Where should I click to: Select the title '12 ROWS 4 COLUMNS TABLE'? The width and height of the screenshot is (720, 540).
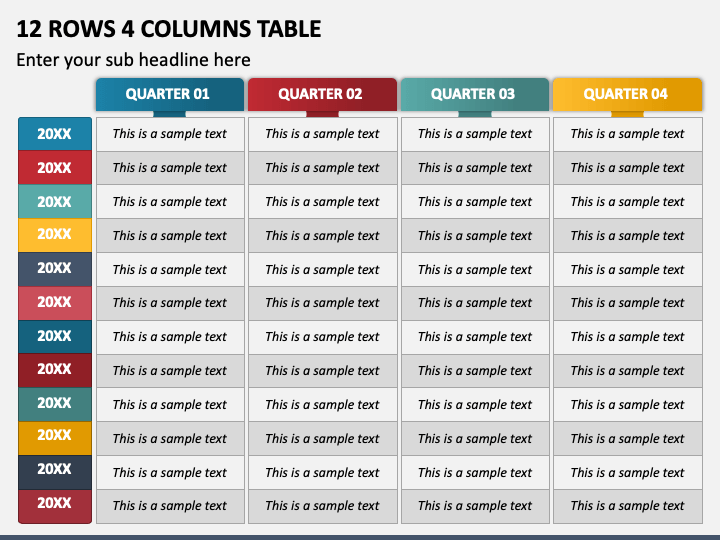pos(169,28)
